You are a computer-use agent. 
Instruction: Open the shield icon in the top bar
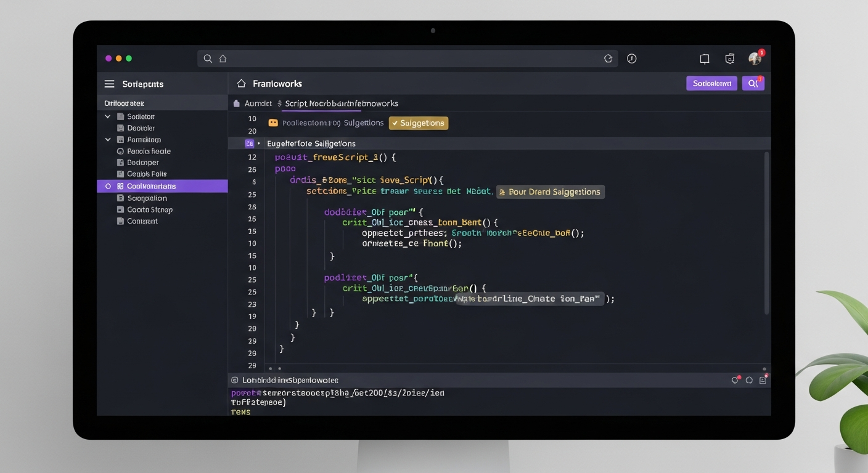pos(730,59)
